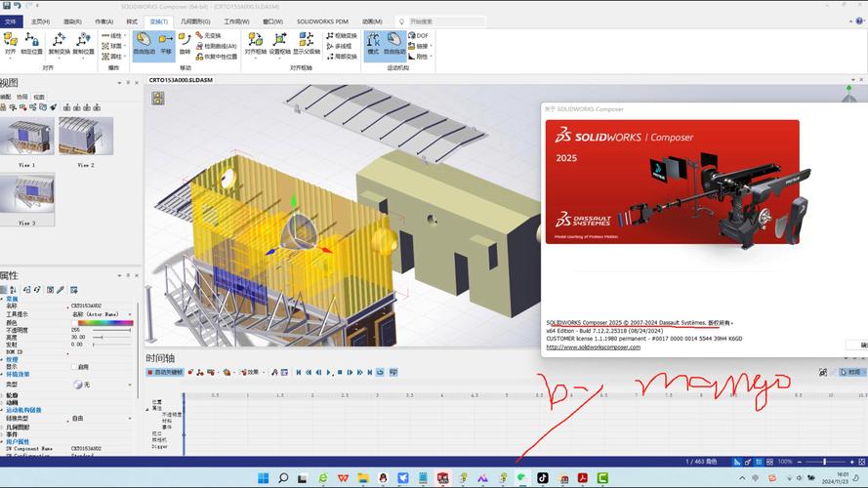Select the 属性 row in timeline tree
The image size is (868, 488).
pos(156,408)
